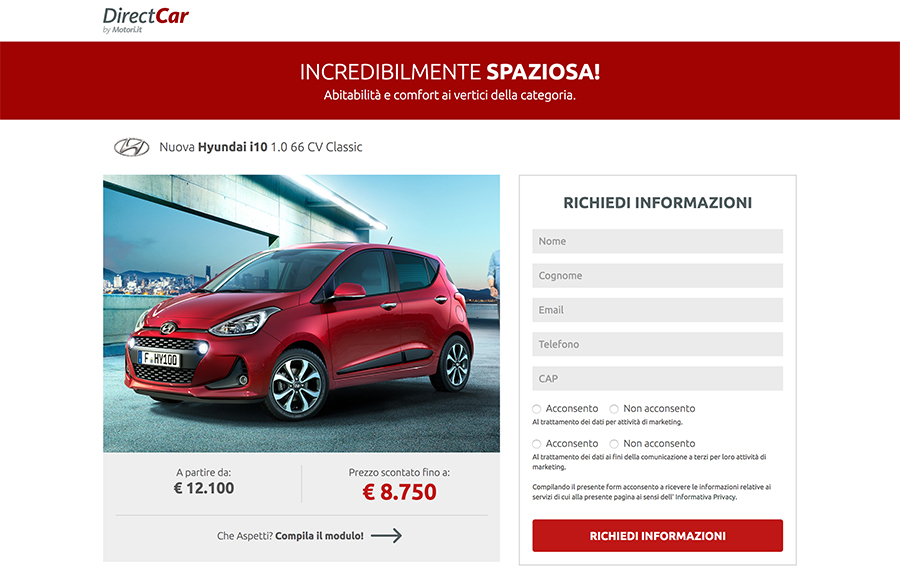Focus the Cognome input field
Screen dimensions: 900x575
657,275
